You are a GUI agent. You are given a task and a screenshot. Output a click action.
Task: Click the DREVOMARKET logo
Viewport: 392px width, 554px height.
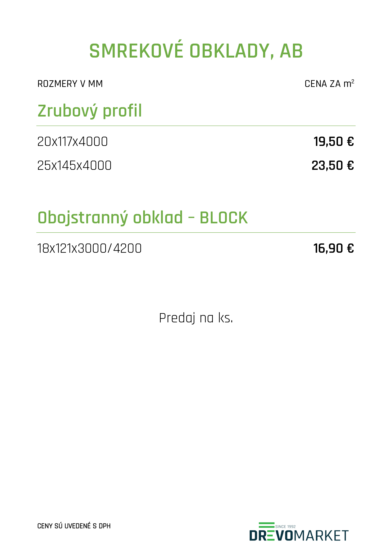[x=299, y=535]
